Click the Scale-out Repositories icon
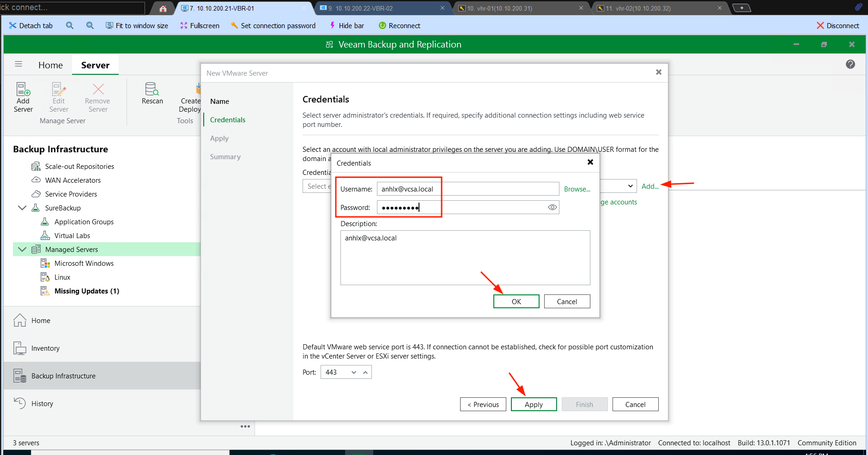The height and width of the screenshot is (455, 868). coord(36,167)
